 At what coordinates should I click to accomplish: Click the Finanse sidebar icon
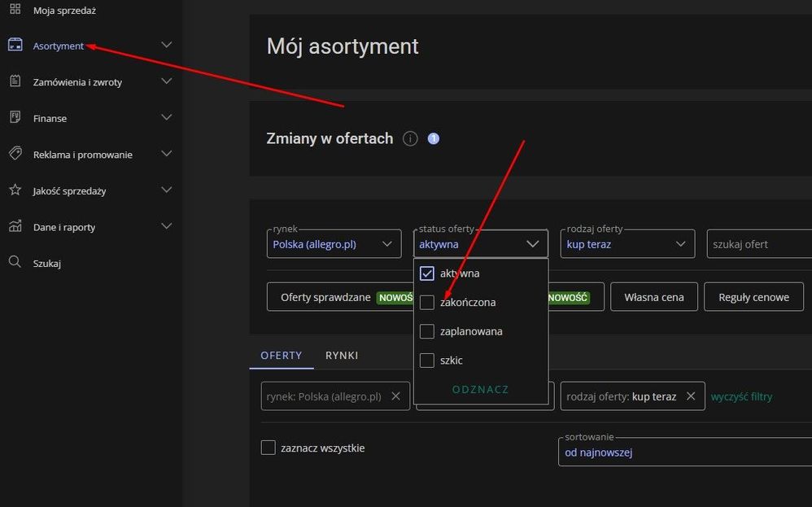click(15, 118)
